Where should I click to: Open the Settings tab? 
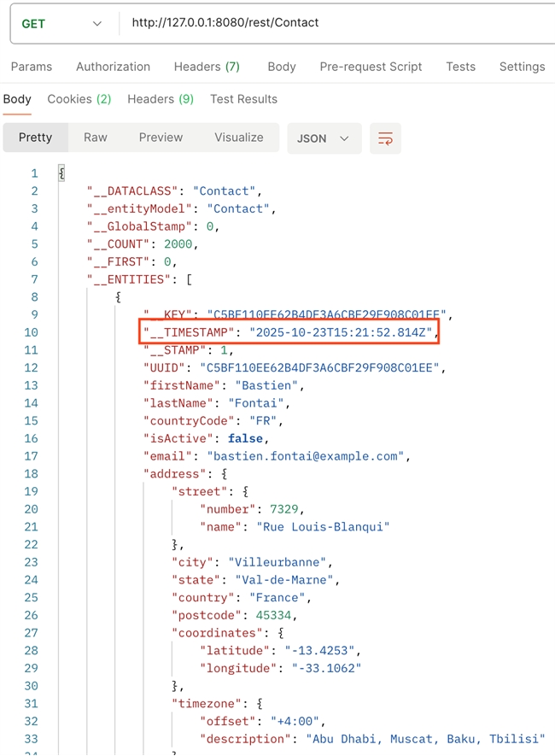click(x=522, y=67)
